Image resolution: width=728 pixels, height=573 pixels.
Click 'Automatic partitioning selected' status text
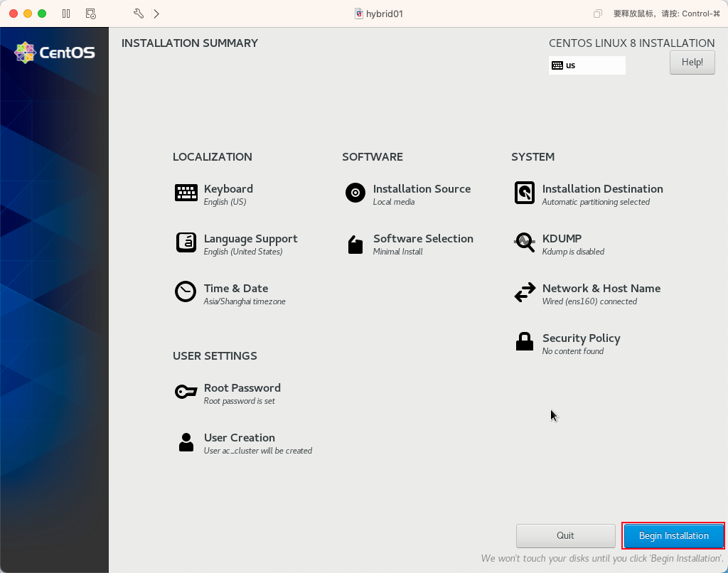596,202
